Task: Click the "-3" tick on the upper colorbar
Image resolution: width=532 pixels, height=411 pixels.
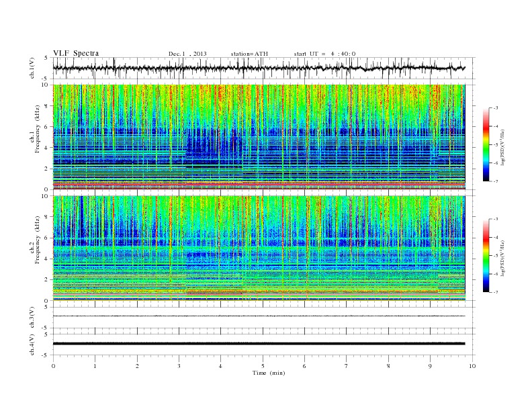Action: [495, 108]
